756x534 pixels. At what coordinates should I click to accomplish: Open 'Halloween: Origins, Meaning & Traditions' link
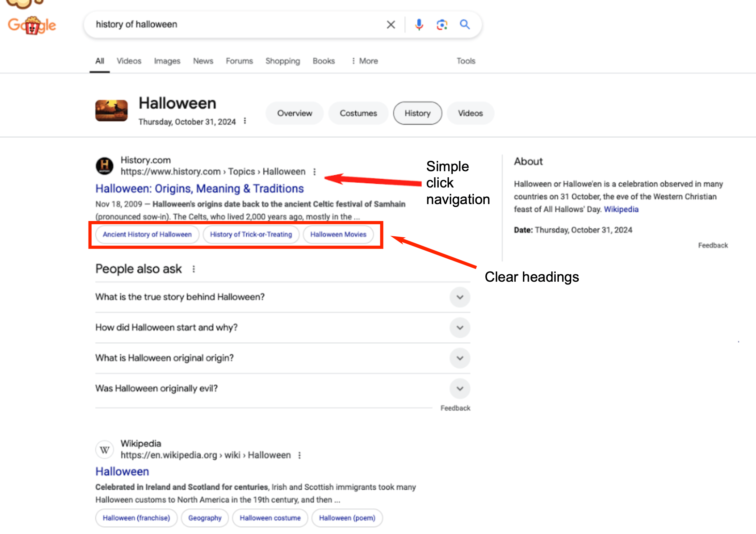coord(199,188)
